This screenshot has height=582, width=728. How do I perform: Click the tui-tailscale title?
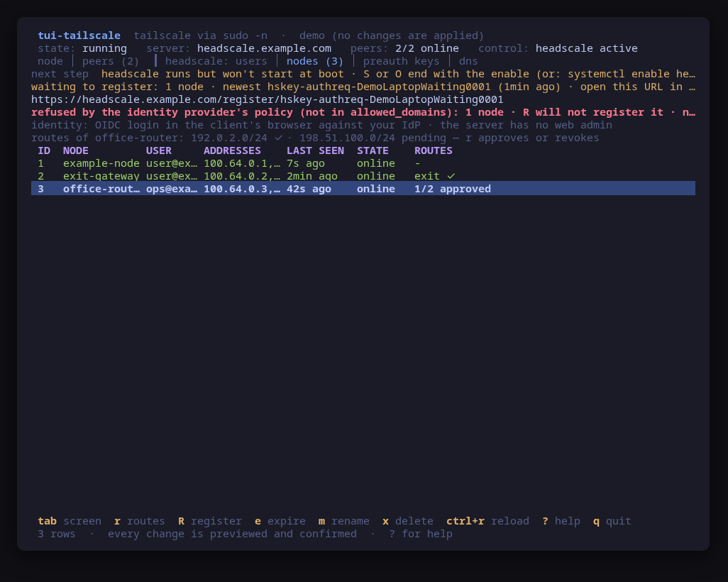[79, 35]
